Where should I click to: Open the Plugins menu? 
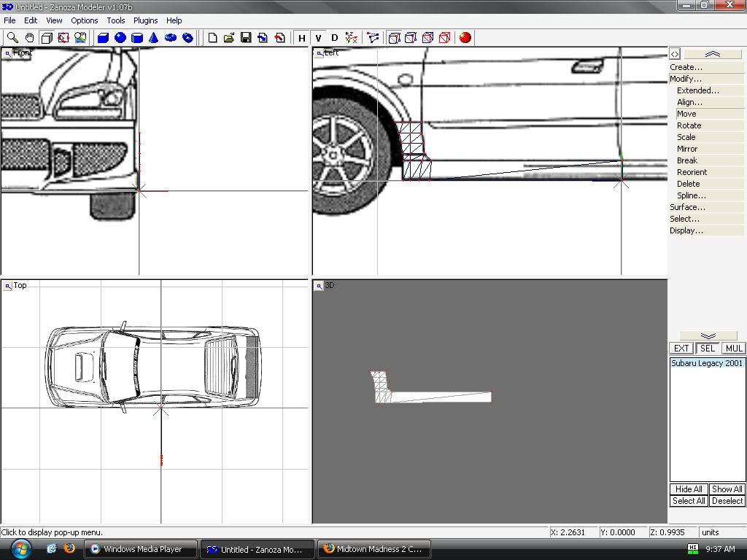tap(146, 20)
